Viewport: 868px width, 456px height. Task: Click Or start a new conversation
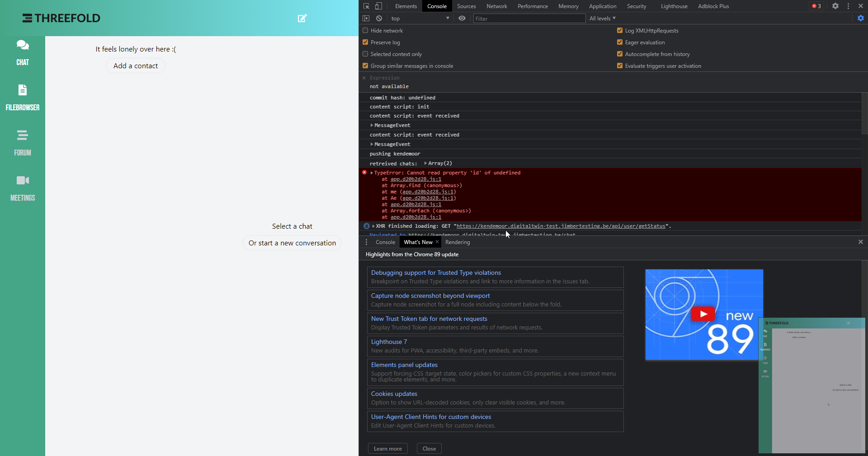pos(292,243)
